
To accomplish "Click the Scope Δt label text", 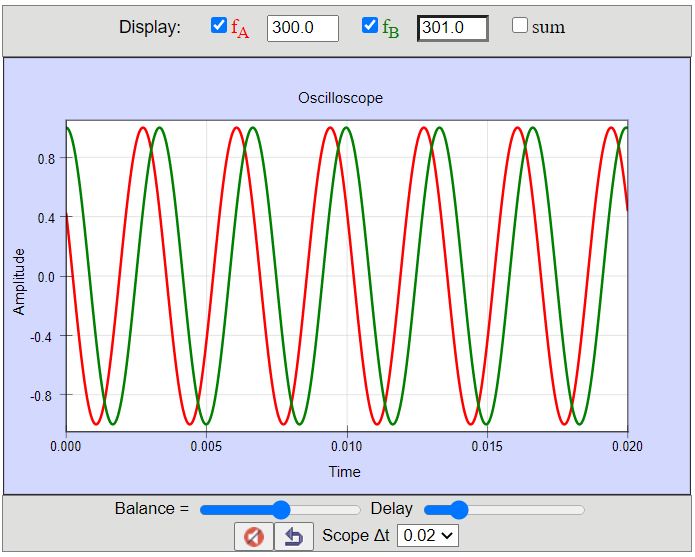I will [356, 535].
